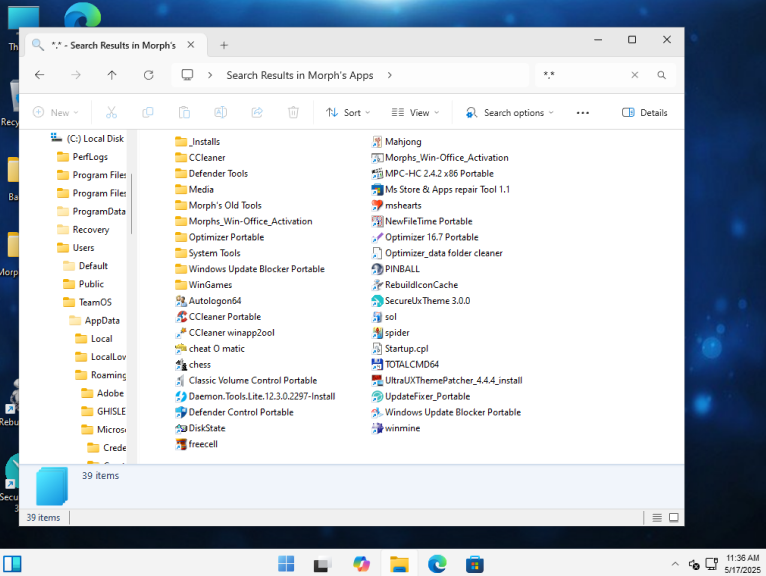Go up one folder level
Viewport: 766px width, 576px height.
click(112, 75)
